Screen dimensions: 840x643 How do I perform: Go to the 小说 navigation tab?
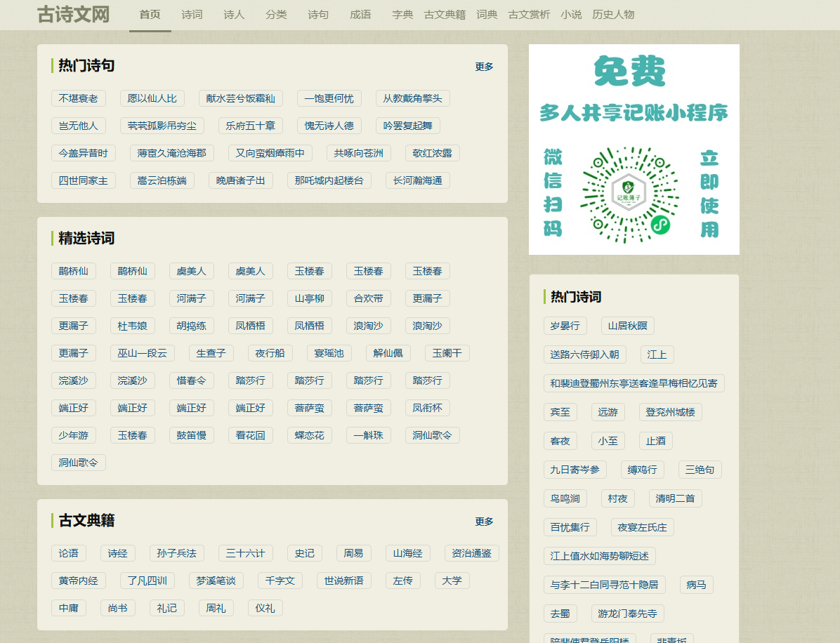coord(571,15)
